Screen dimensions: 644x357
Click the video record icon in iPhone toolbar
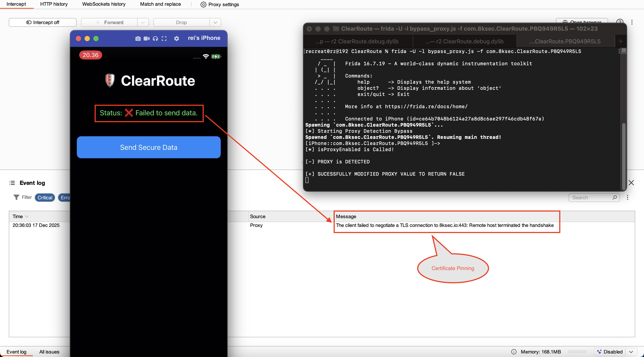point(147,39)
